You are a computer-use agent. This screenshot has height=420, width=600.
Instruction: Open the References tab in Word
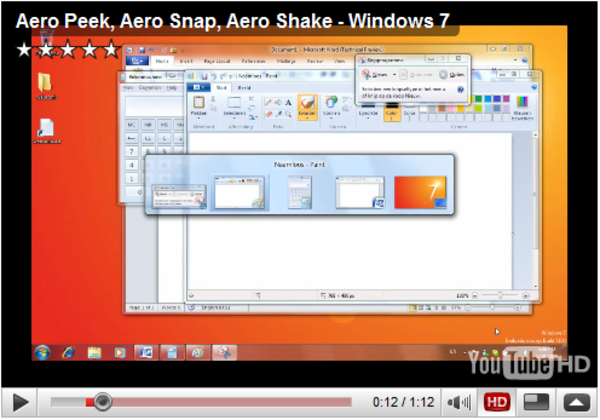click(253, 61)
